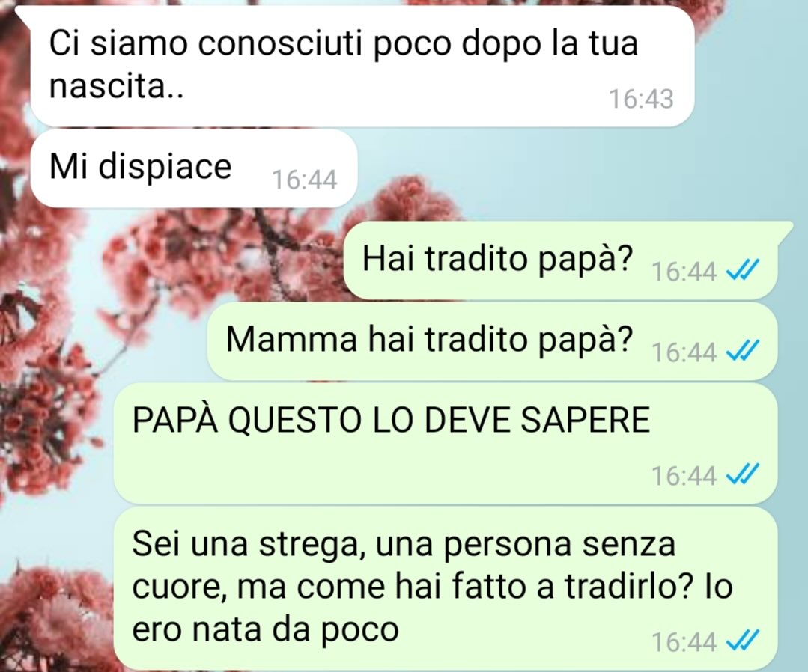Screen dimensions: 808x672
Task: Select the 'Hai tradito papà?' message bubble
Action: pyautogui.click(x=561, y=260)
